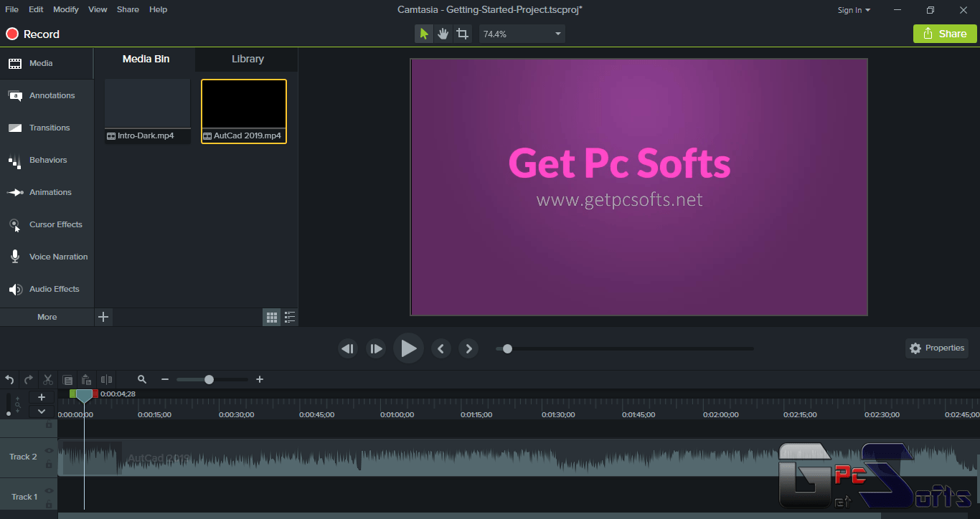Screen dimensions: 980x519
Task: Open the Transitions panel
Action: tap(47, 128)
